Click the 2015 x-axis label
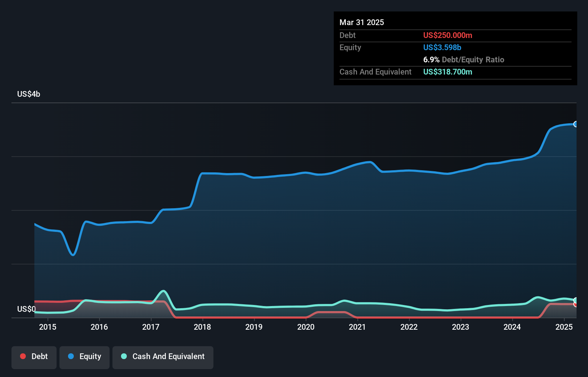Image resolution: width=588 pixels, height=377 pixels. point(48,327)
